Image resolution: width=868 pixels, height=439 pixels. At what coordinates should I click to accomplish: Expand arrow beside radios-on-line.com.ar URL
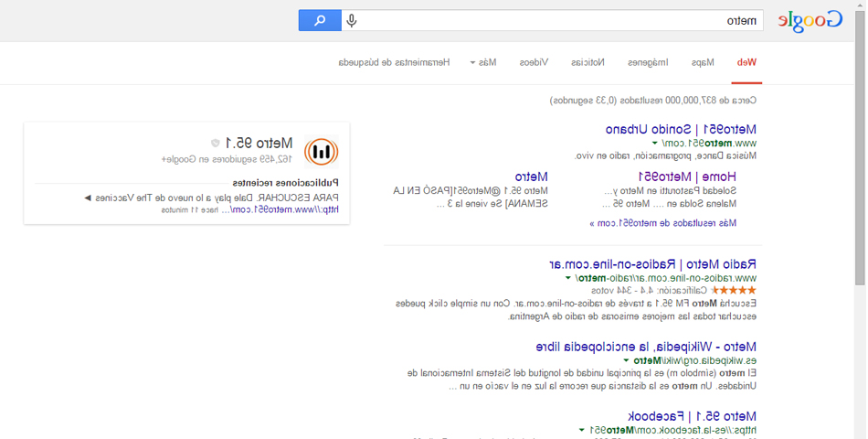[x=568, y=278]
